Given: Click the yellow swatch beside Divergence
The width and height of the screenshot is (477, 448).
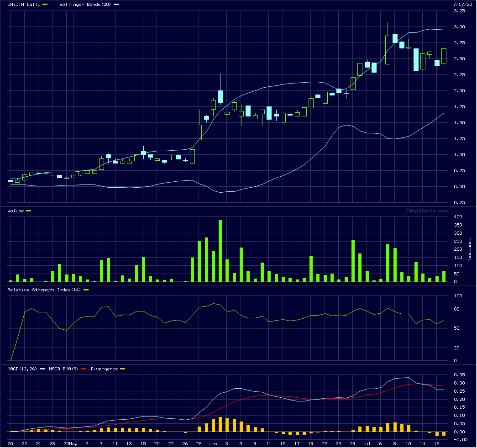Looking at the screenshot, I should [123, 369].
